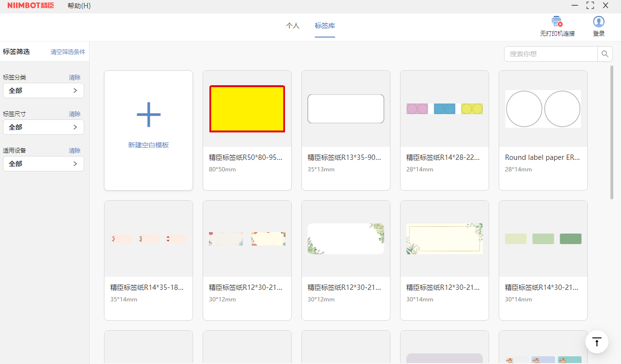
Task: Click the printer not connected icon
Action: pos(557,22)
